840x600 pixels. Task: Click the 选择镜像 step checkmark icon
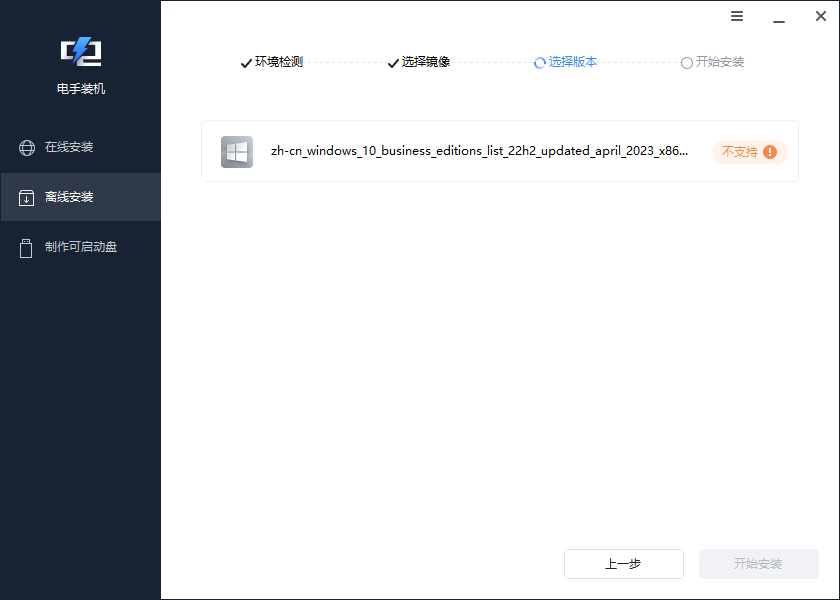point(393,62)
